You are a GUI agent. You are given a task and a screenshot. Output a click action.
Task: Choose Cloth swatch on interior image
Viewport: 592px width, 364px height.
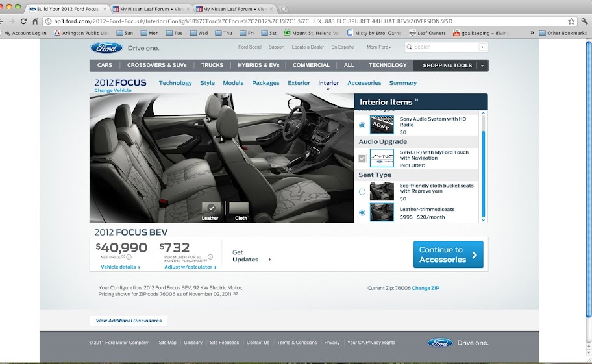[x=239, y=208]
